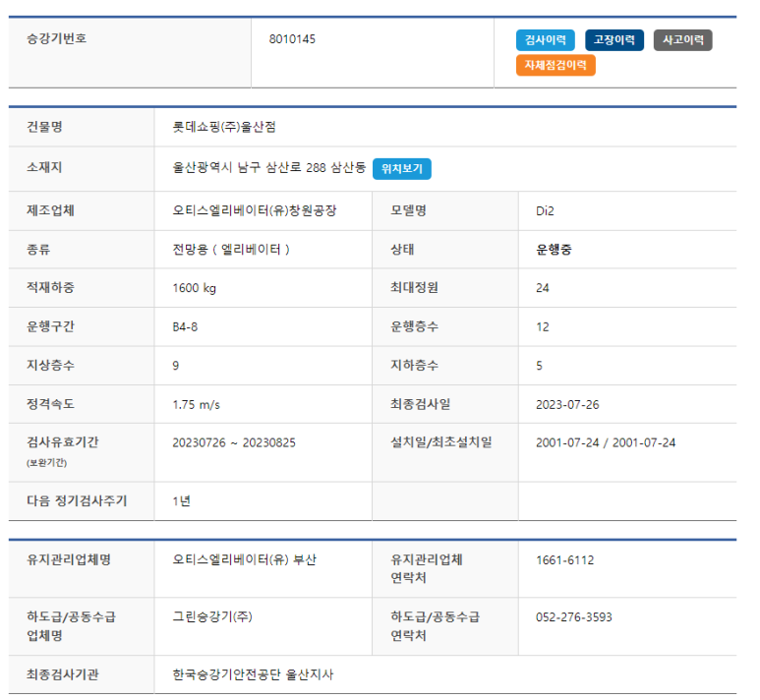
Task: Select max occupancy value 24
Action: tap(543, 288)
